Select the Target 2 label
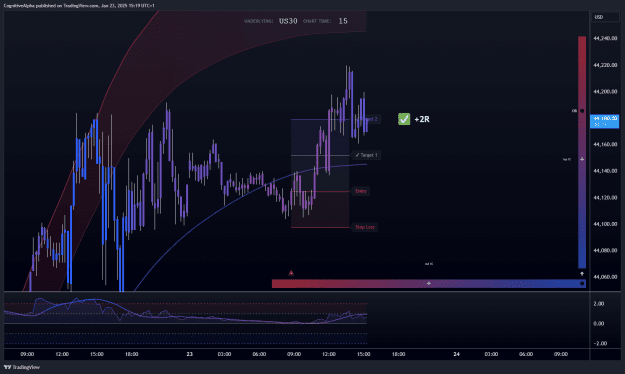 (371, 119)
